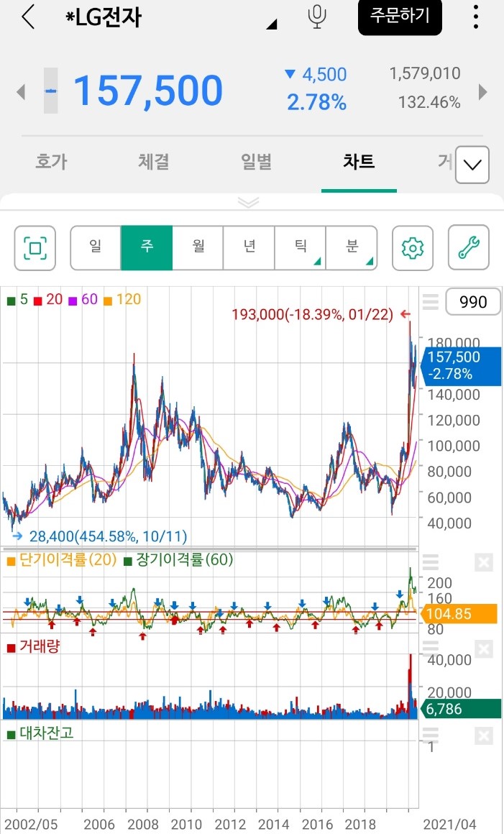Open chart settings gear icon
504x834 pixels.
[x=413, y=248]
